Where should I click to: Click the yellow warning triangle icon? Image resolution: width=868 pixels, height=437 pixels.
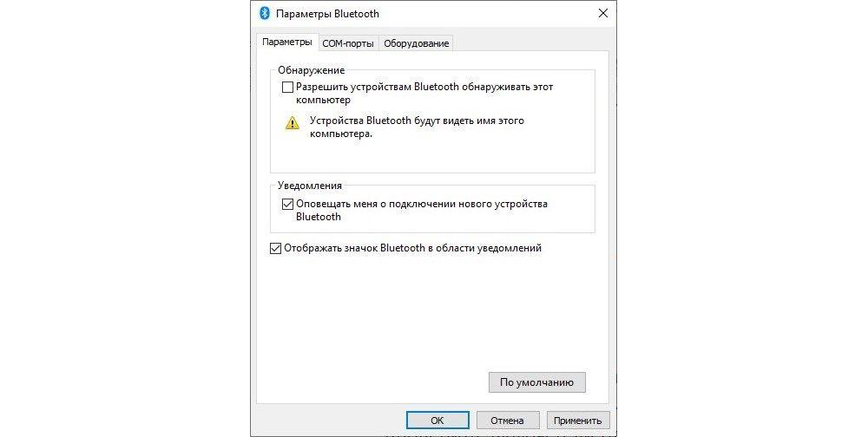coord(293,123)
